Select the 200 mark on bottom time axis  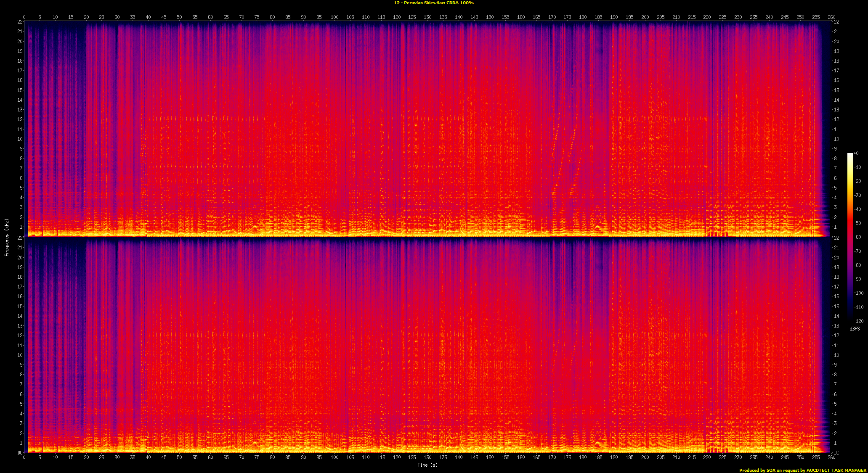tap(645, 457)
